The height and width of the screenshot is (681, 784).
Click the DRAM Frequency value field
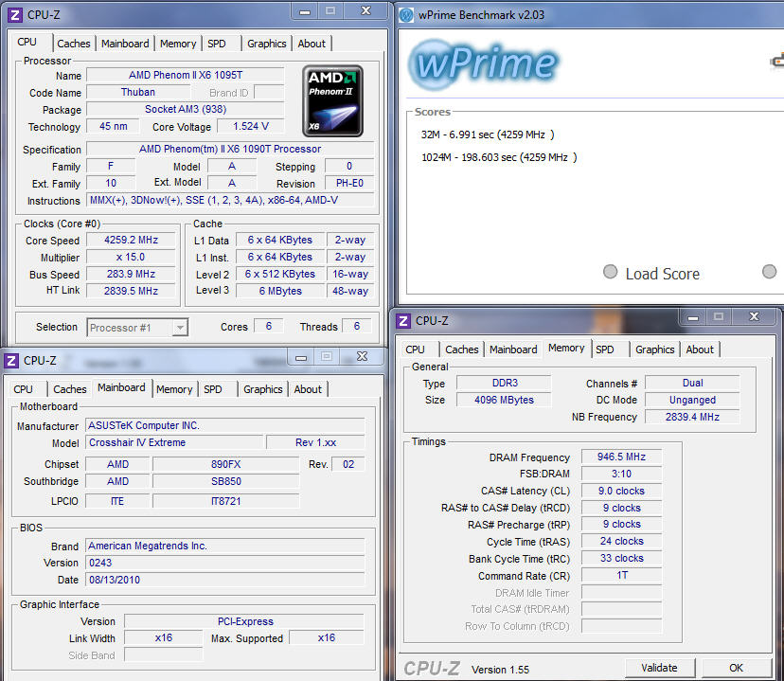(x=620, y=457)
